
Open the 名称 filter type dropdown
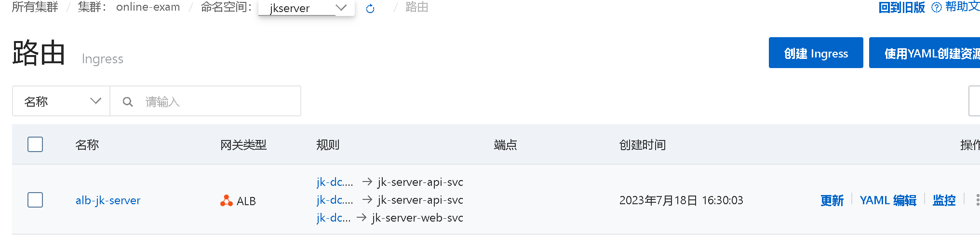point(62,101)
